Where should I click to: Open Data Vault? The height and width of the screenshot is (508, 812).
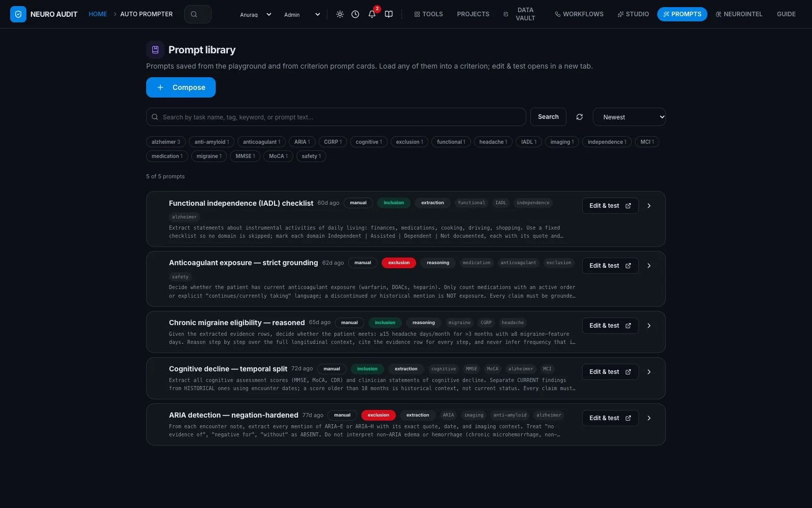519,14
